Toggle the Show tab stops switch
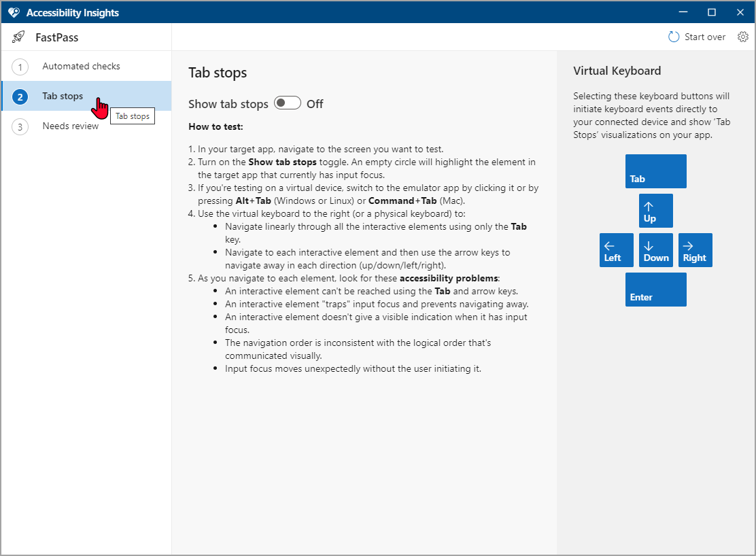 coord(288,103)
